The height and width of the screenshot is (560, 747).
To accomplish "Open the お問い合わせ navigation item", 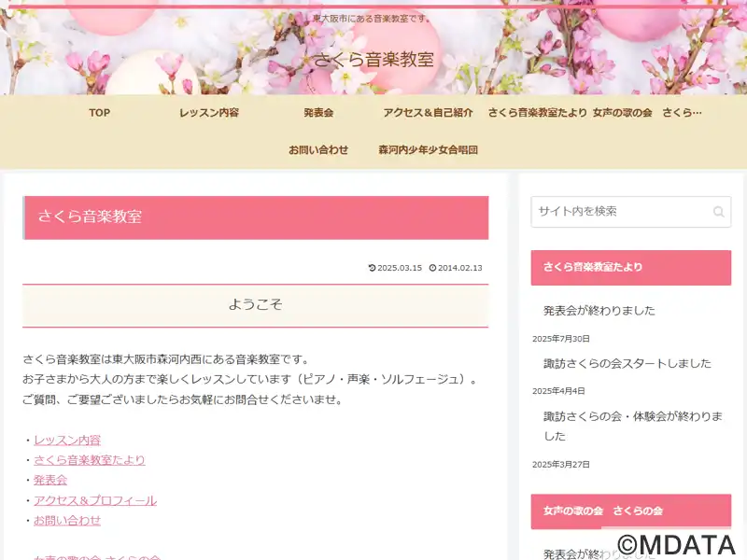I will [x=318, y=150].
